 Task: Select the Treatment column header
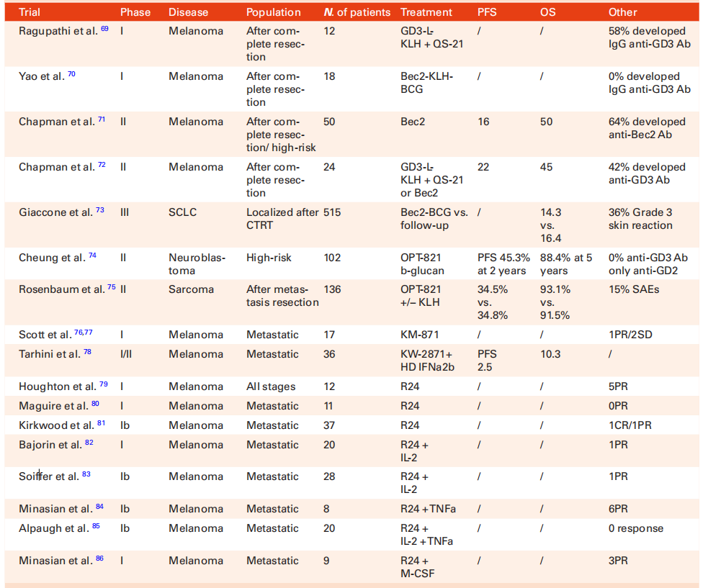426,12
